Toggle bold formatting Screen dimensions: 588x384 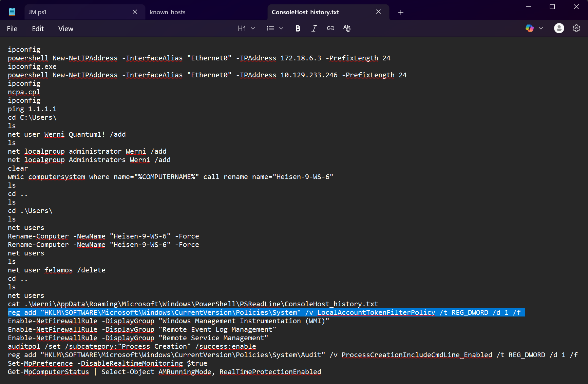click(298, 28)
